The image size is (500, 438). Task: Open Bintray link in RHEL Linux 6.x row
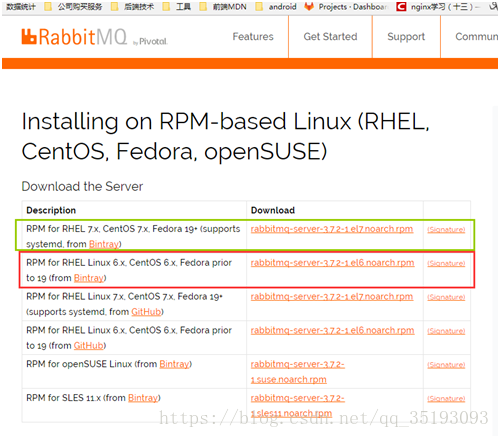pos(89,278)
